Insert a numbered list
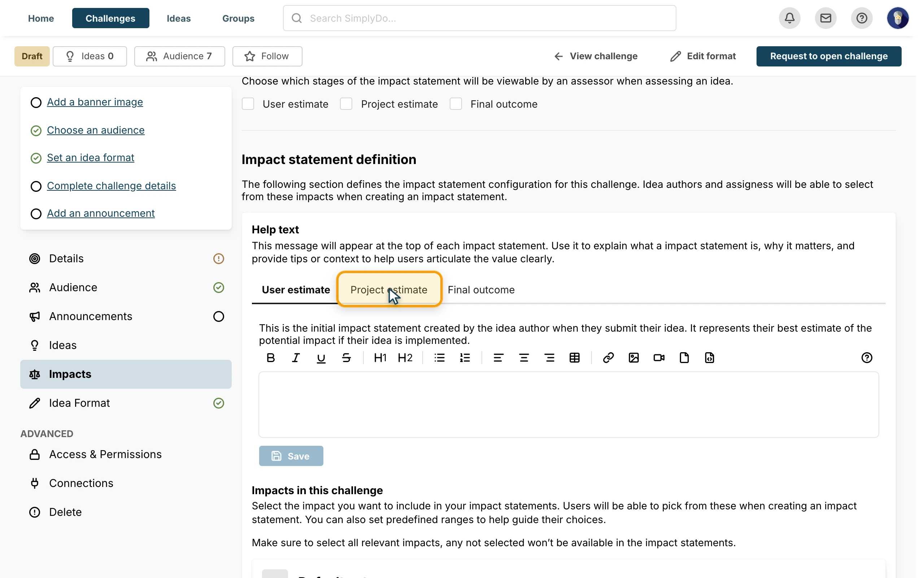 coord(465,358)
